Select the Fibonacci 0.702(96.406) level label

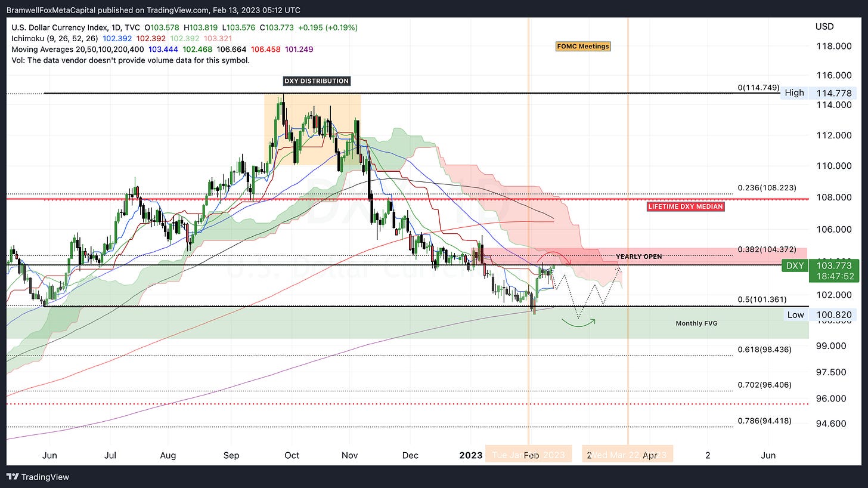click(764, 385)
